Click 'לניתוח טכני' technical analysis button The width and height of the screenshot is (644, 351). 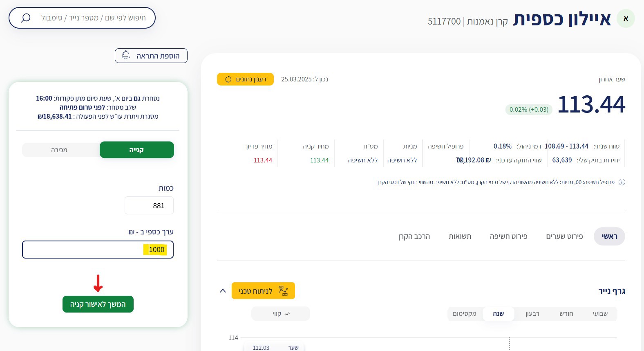(263, 291)
